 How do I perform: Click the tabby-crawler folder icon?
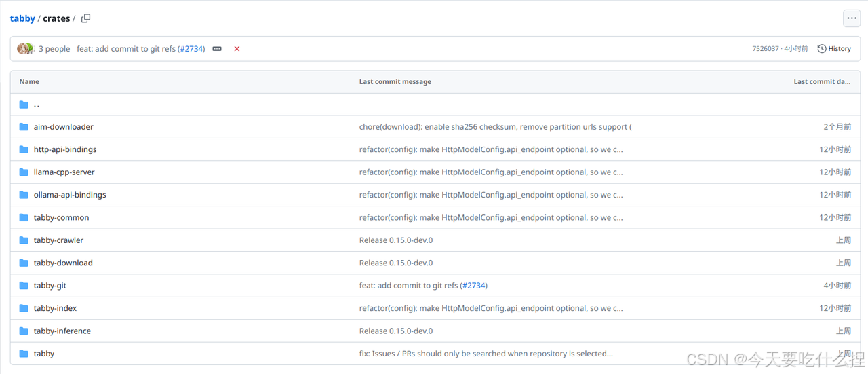(x=24, y=240)
